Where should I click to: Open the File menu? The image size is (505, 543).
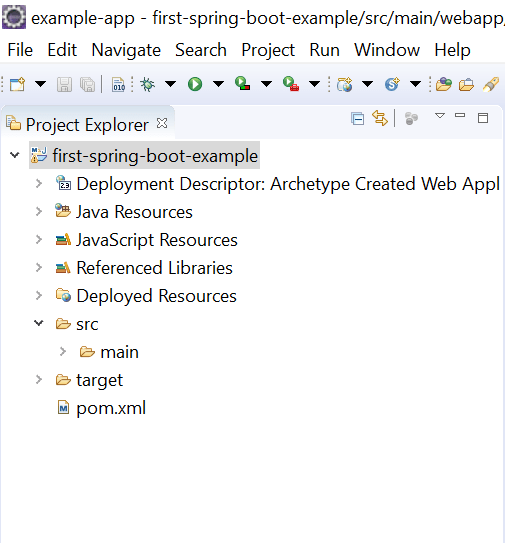click(20, 50)
